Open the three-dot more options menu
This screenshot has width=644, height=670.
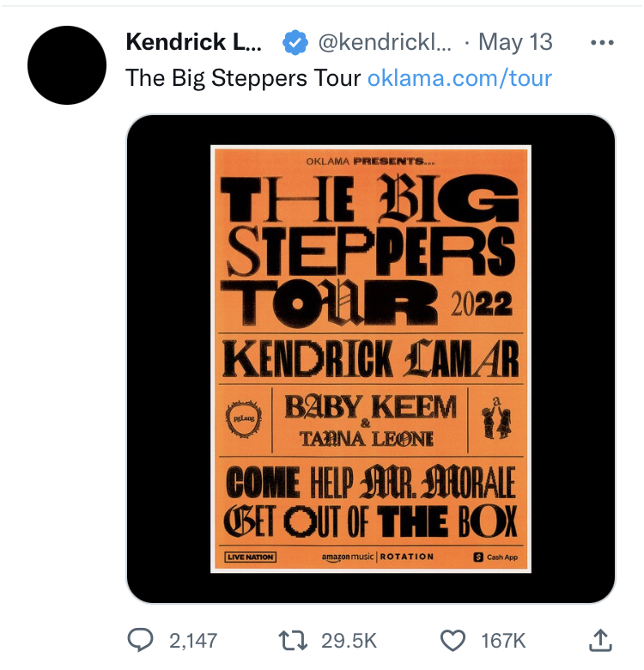pos(602,43)
